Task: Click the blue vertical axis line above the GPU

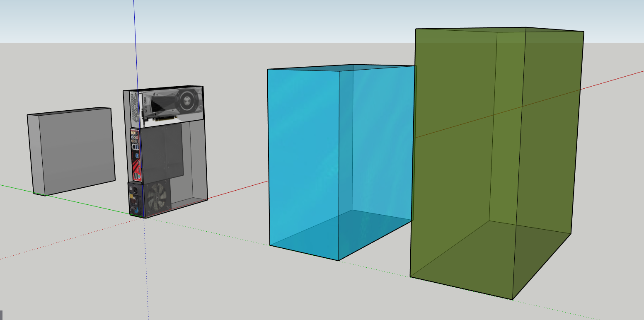Action: coord(134,41)
